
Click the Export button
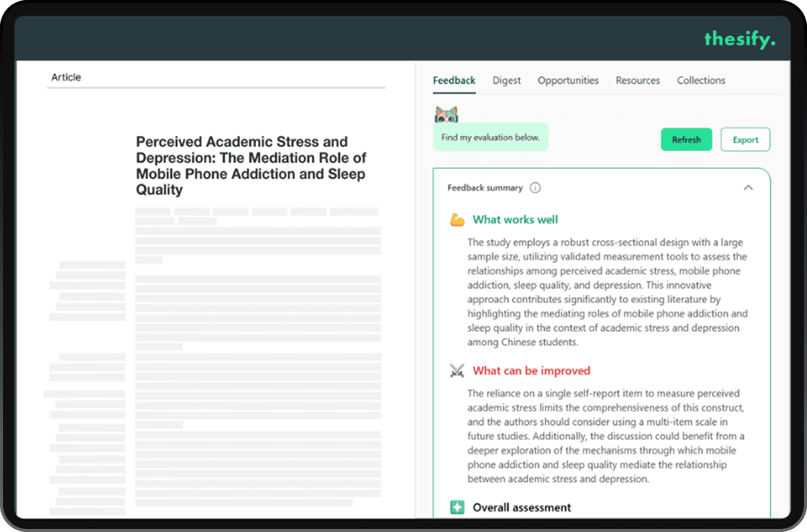(x=745, y=140)
